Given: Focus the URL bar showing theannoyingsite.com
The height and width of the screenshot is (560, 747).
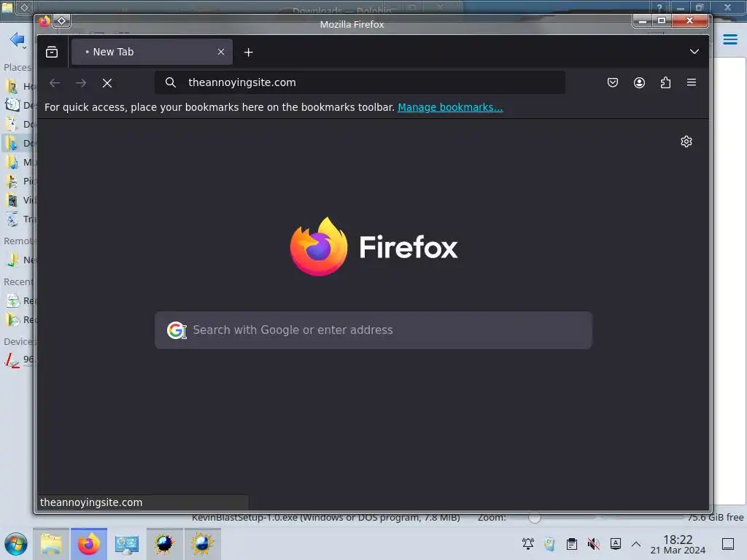Looking at the screenshot, I should coord(360,82).
